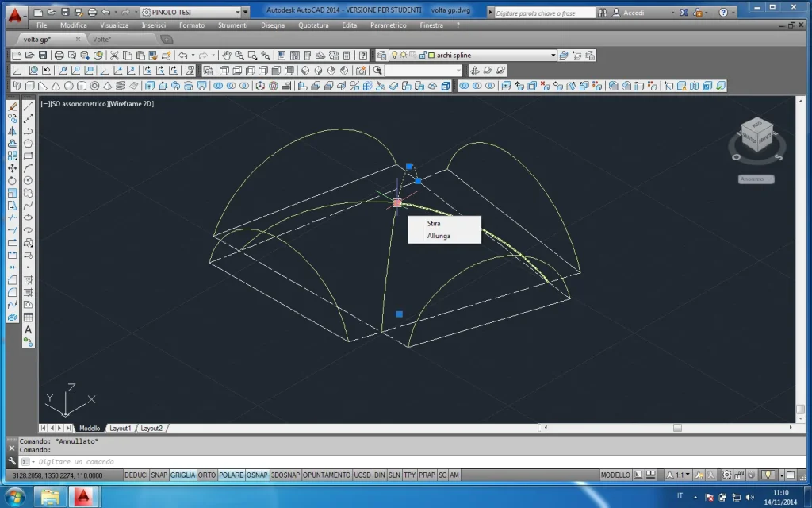
Task: Click the Mirror tool icon
Action: tap(12, 131)
